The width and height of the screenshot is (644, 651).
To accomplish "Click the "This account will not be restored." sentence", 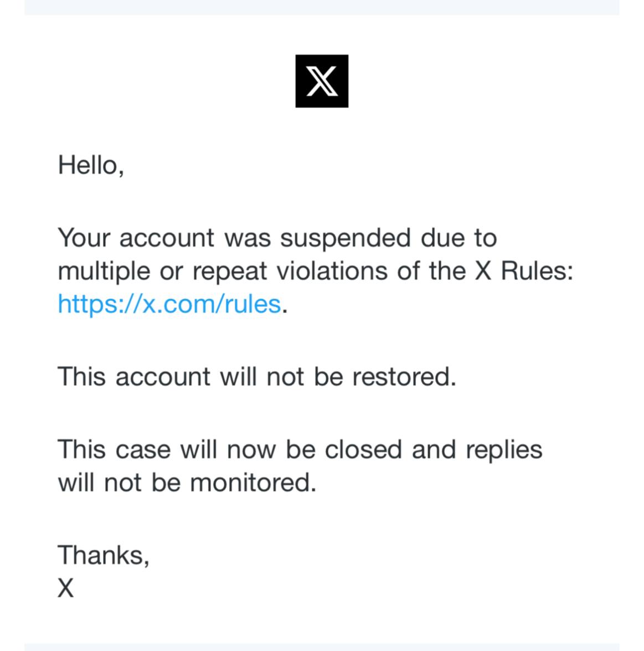I will pyautogui.click(x=257, y=377).
